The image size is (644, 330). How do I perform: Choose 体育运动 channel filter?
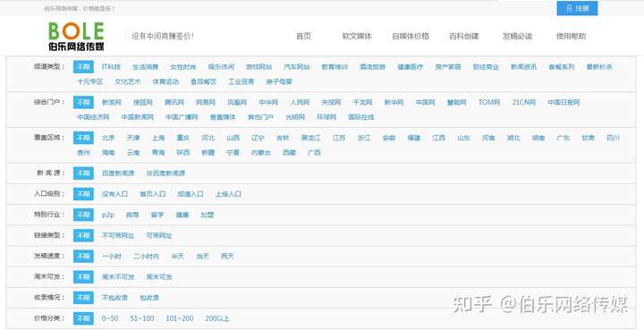[165, 81]
